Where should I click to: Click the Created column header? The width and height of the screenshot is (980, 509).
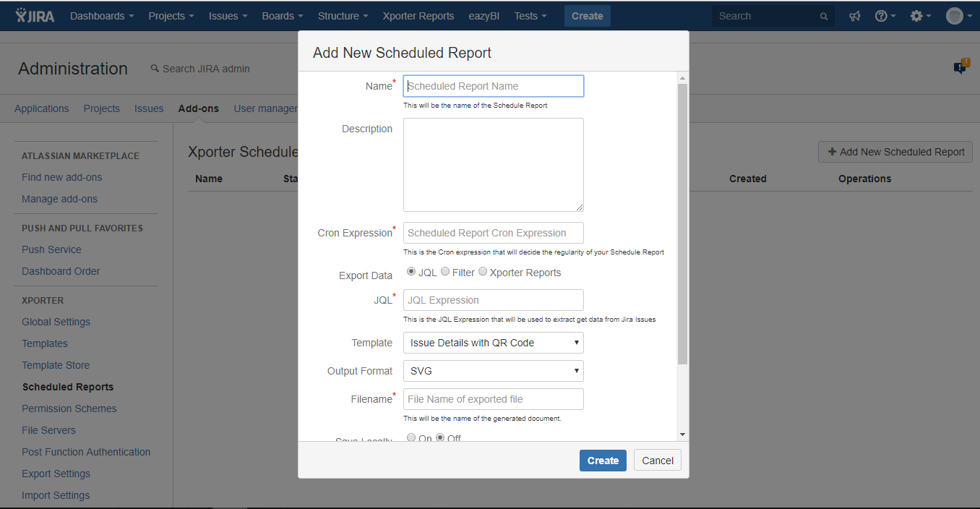coord(747,179)
